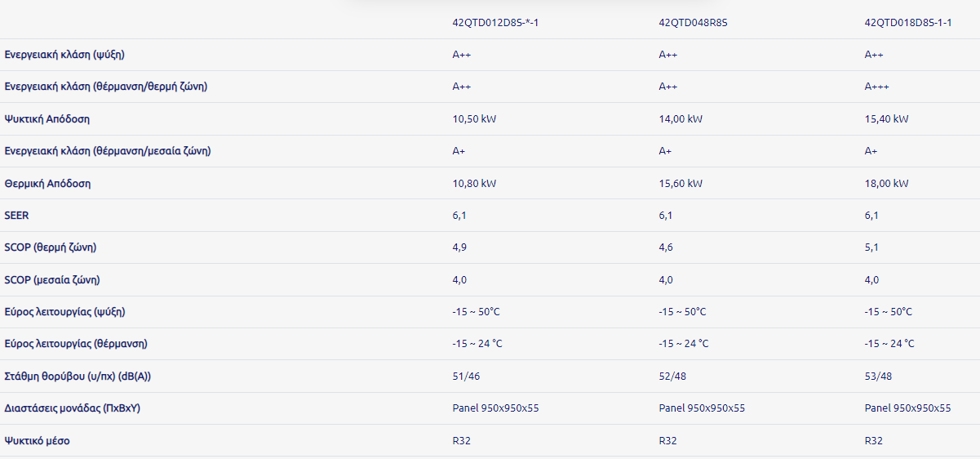The height and width of the screenshot is (459, 980).
Task: Click the 'Εύρος λειτουργίας (ψύξη)' row label
Action: (x=65, y=312)
